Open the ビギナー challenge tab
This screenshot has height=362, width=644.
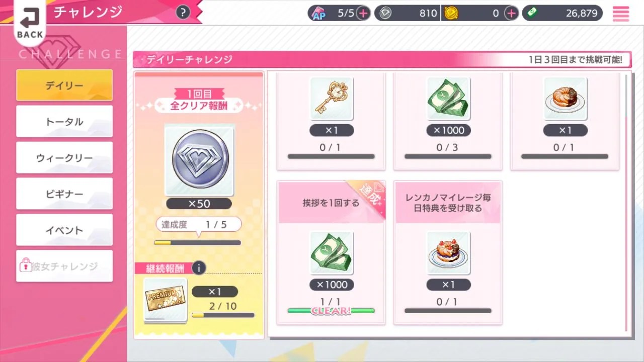(64, 194)
